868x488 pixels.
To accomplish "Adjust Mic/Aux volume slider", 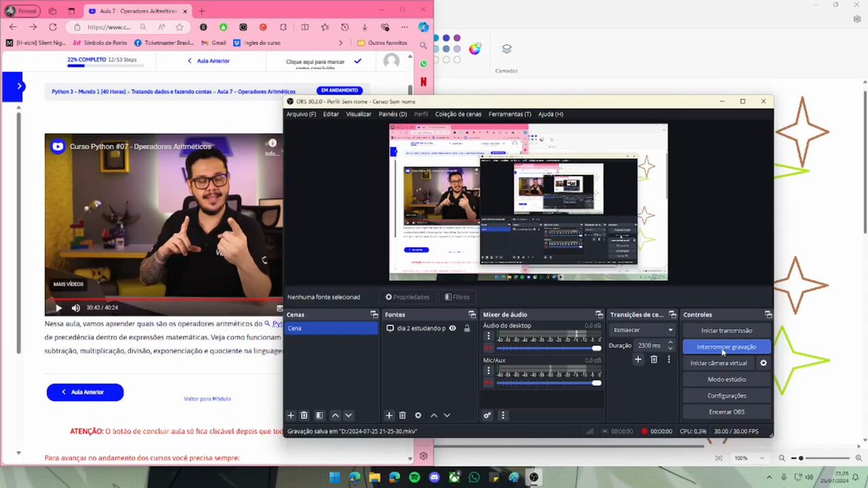I will [549, 382].
